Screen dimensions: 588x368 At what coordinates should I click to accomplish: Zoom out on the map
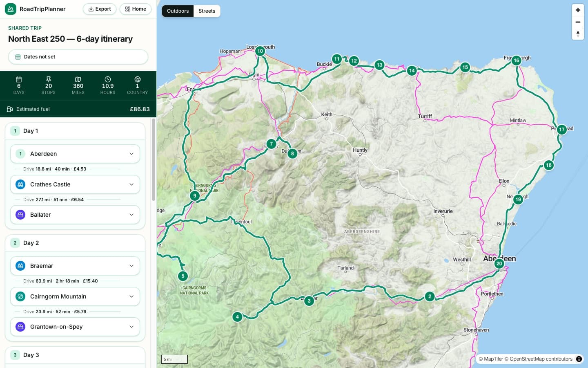(578, 22)
